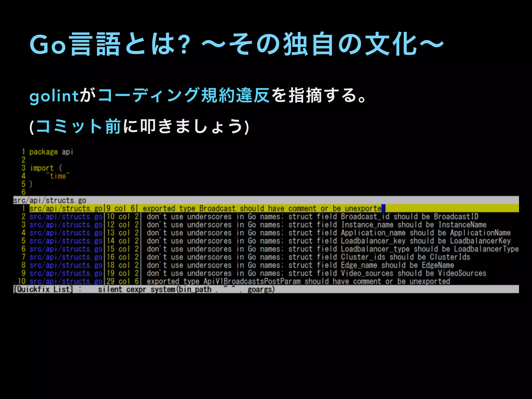
Task: Click 'silent cexpr system(bin_path' command text
Action: click(155, 289)
